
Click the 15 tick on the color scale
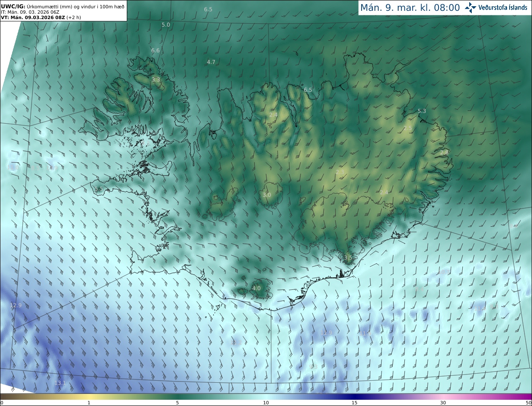click(x=355, y=403)
